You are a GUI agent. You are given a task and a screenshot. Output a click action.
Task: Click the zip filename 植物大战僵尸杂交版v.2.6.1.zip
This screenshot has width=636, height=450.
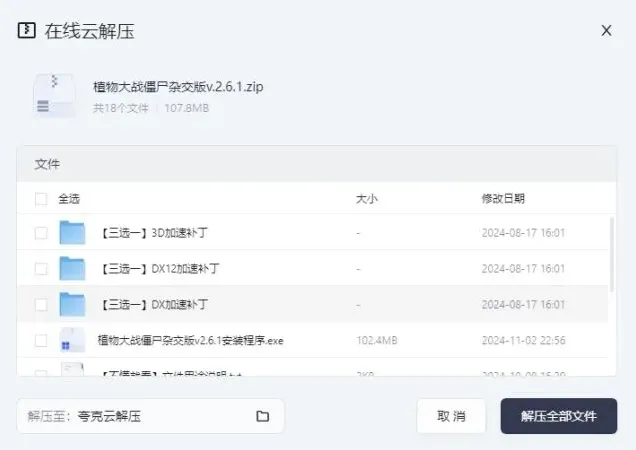pyautogui.click(x=178, y=87)
